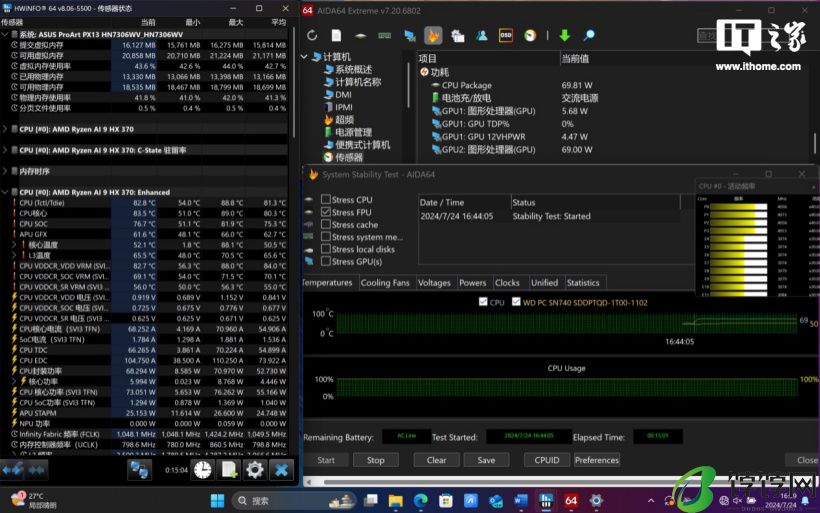Click the weather widget on the taskbar
Viewport: 820px width, 513px height.
tap(35, 500)
